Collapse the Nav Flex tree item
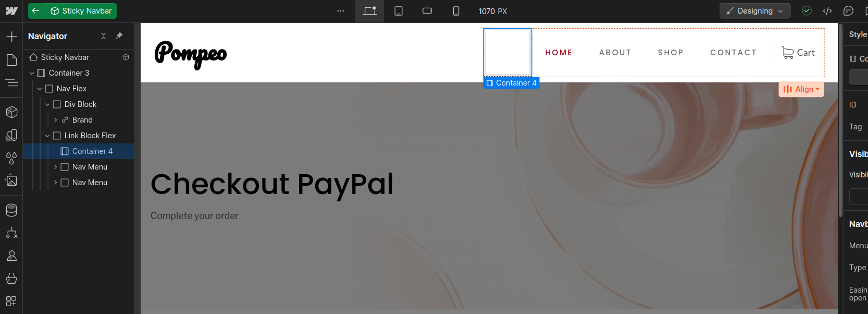The image size is (868, 314). (40, 89)
